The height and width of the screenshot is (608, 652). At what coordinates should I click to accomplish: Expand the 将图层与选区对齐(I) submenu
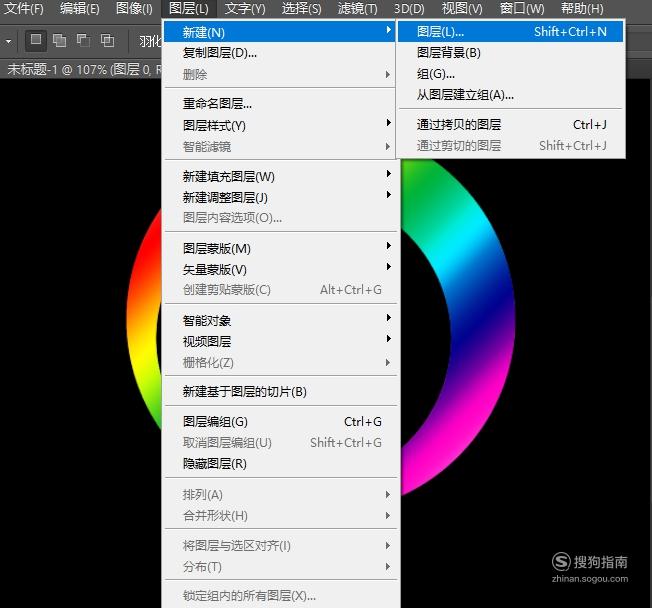(x=279, y=546)
